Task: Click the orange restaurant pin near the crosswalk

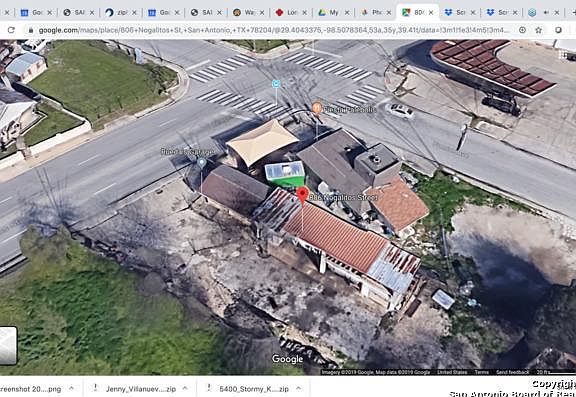Action: tap(317, 108)
